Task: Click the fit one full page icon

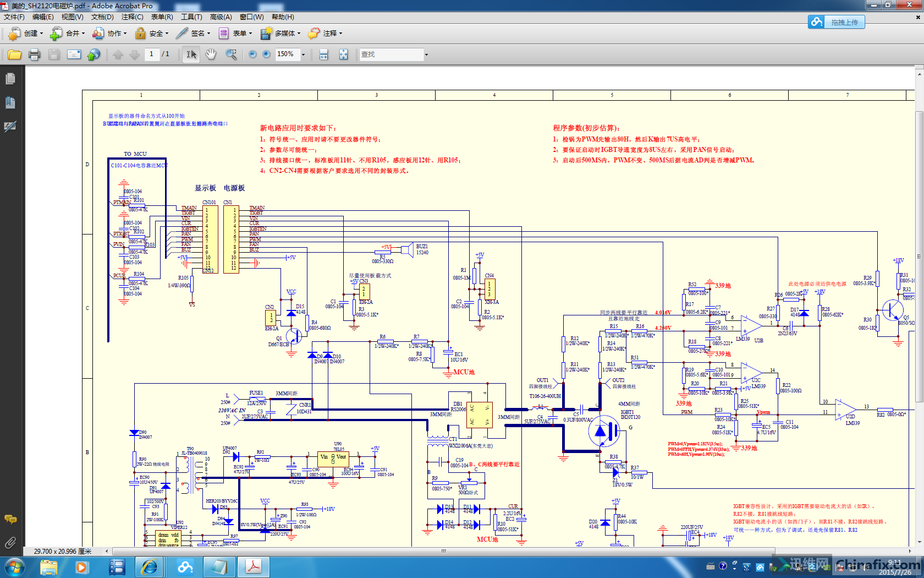Action: coord(343,54)
